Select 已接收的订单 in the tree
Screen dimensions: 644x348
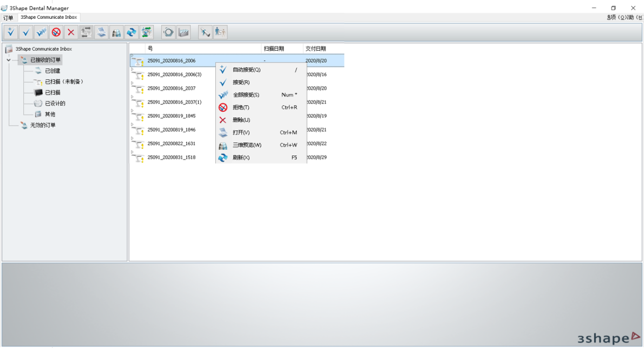[45, 60]
